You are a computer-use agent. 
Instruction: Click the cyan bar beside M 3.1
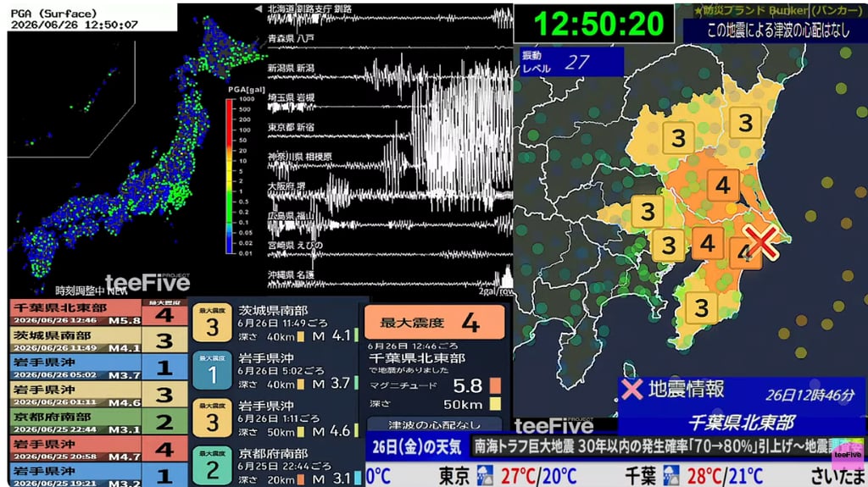click(357, 479)
